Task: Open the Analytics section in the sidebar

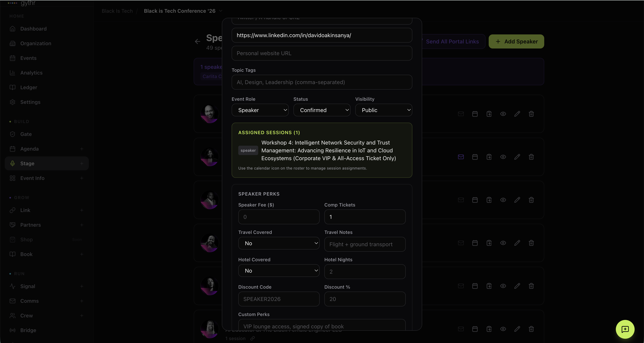Action: click(31, 73)
